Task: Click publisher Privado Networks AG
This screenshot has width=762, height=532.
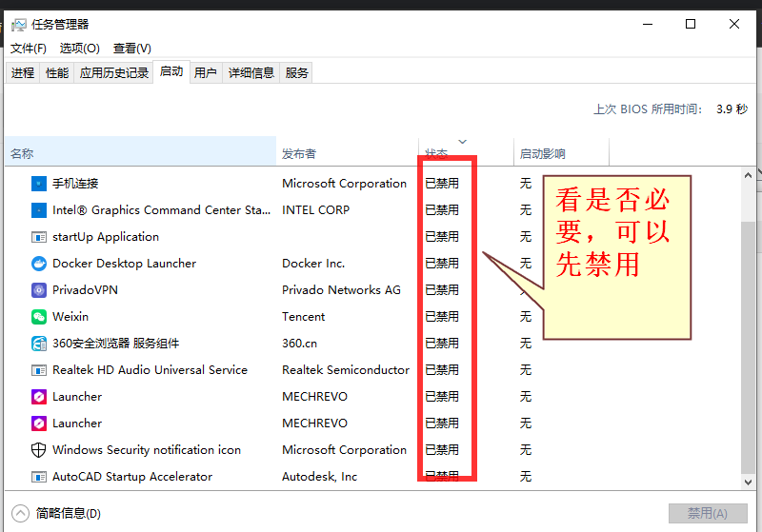Action: [x=341, y=290]
